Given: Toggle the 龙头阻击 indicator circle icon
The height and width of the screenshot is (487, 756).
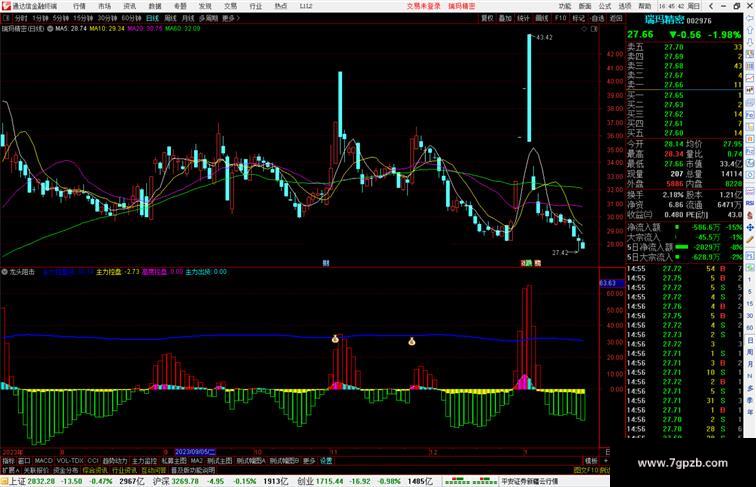Looking at the screenshot, I should pos(4,272).
